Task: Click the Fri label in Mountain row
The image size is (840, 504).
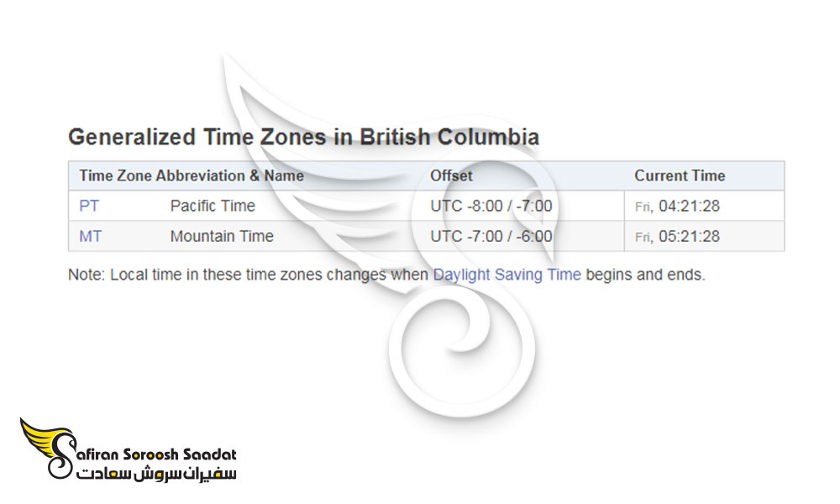Action: point(643,237)
